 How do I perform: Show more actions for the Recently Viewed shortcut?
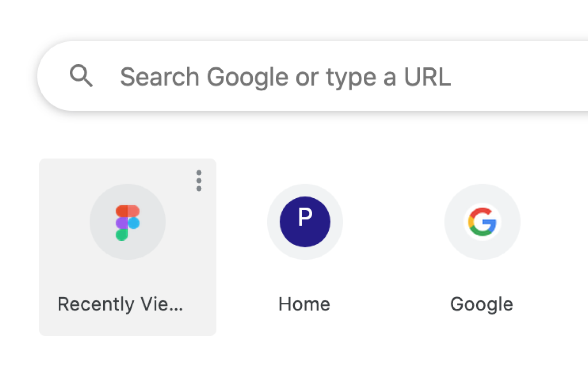click(x=199, y=181)
